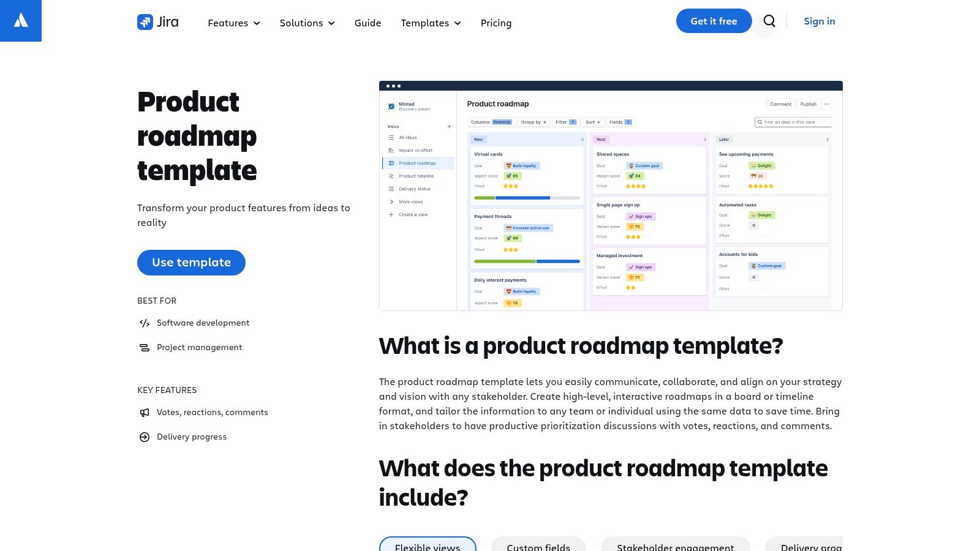Click the Use template button
Screen dimensions: 980x551
click(x=190, y=262)
